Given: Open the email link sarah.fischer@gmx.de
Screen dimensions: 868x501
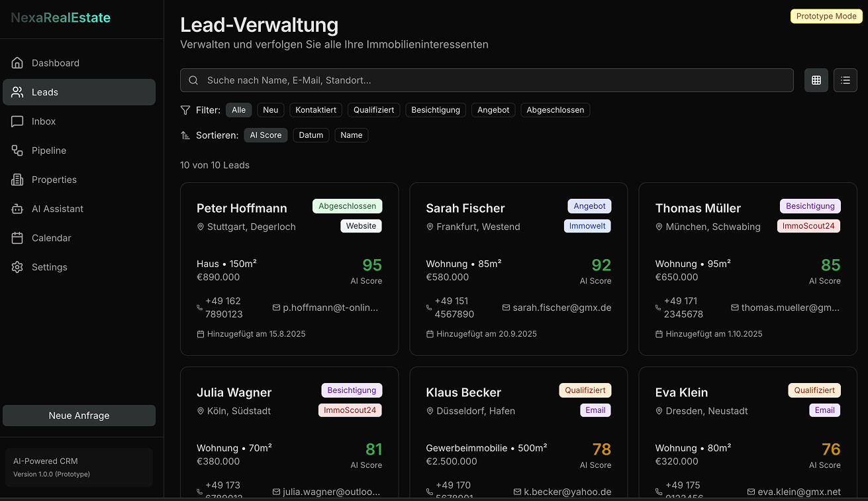Looking at the screenshot, I should 561,307.
